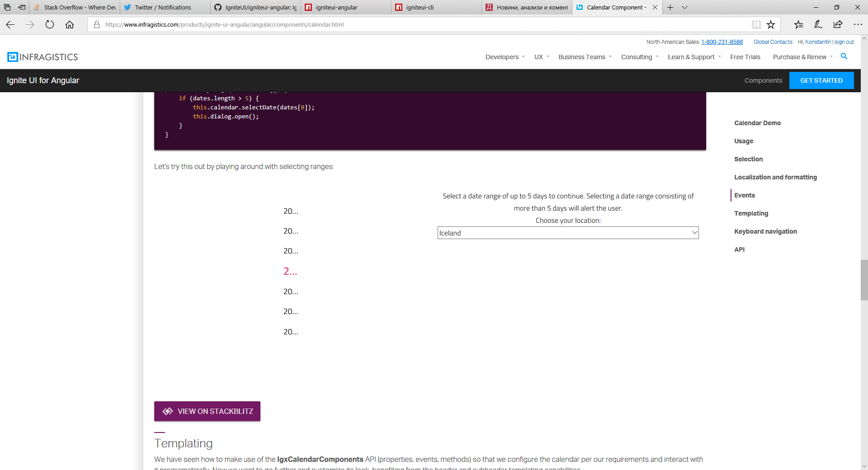
Task: Jump to the API section
Action: pos(739,249)
